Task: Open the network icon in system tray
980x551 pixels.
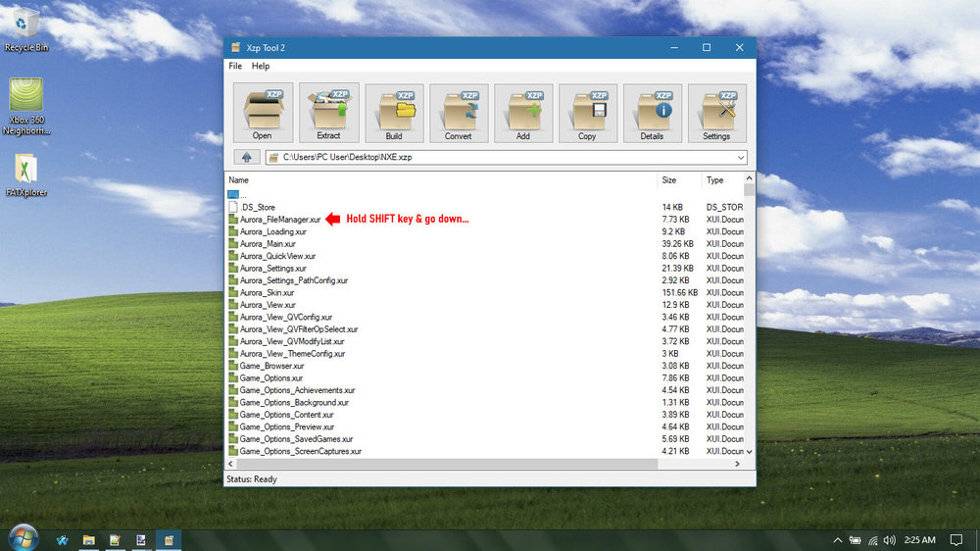Action: click(873, 540)
